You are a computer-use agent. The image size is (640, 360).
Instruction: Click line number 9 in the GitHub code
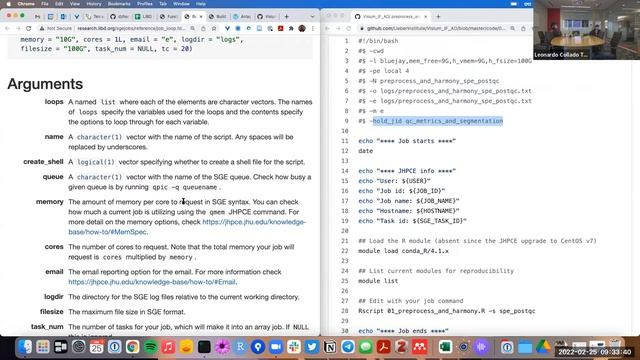[346, 121]
